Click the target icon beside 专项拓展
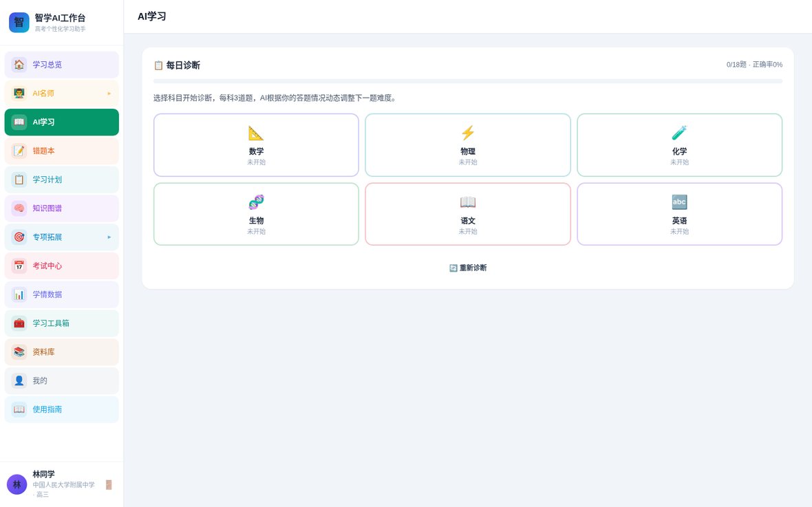 click(x=19, y=237)
